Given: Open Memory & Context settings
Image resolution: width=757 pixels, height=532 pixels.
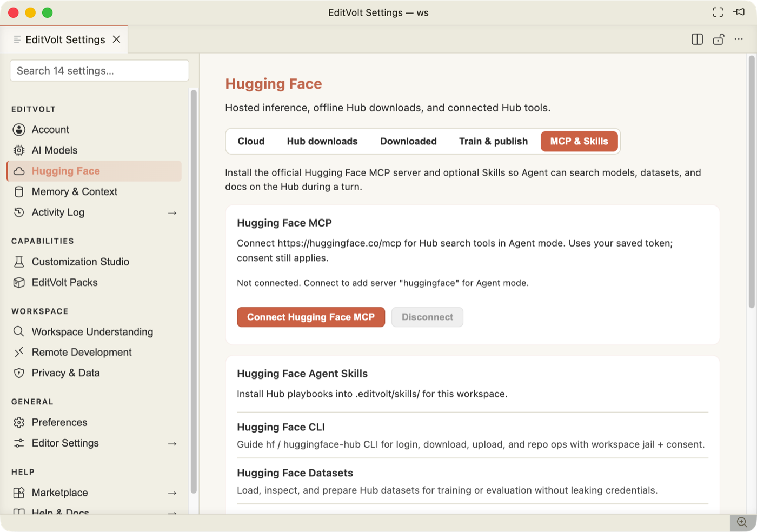Looking at the screenshot, I should [95, 192].
